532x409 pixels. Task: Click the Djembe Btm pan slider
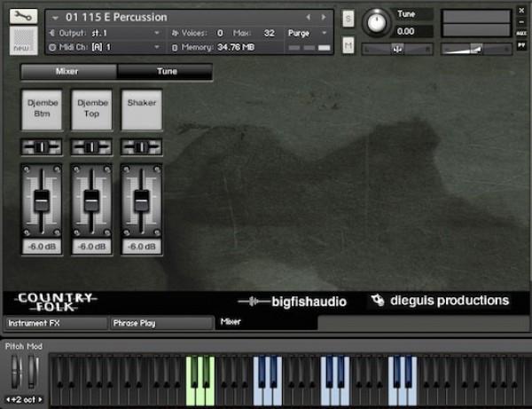43,146
